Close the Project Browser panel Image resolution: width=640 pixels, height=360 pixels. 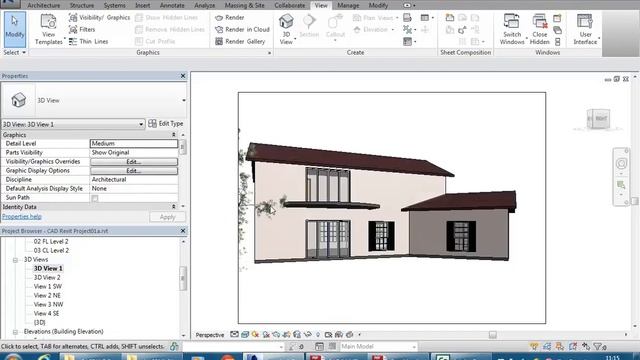coord(183,231)
